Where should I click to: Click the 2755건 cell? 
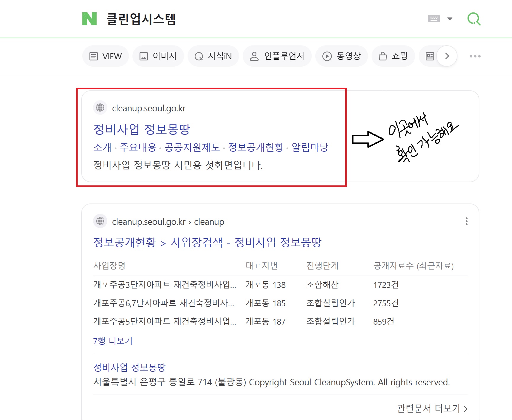[386, 303]
